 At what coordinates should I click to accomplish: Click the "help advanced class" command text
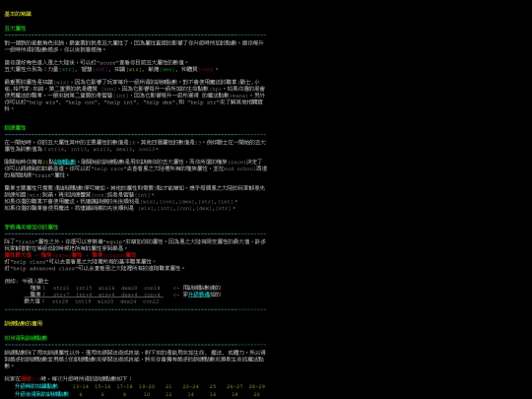[43, 269]
